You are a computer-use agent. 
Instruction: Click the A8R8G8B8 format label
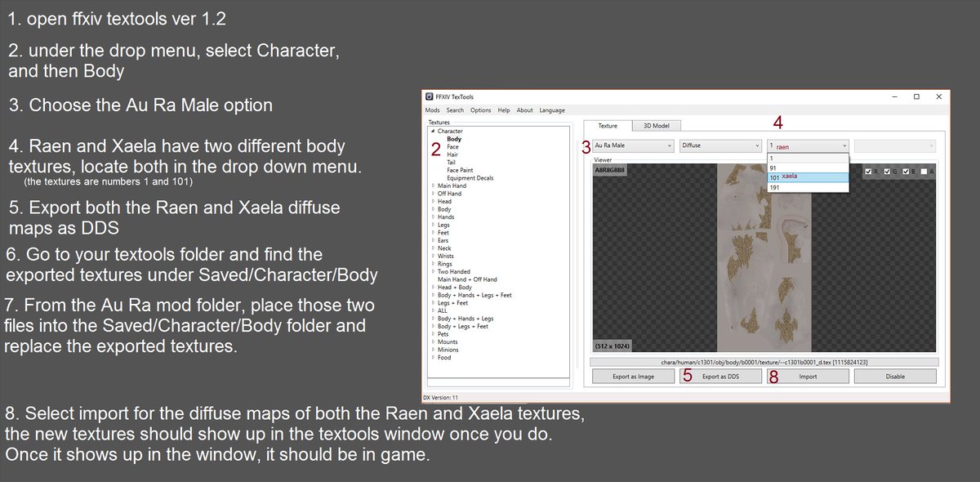[x=610, y=170]
